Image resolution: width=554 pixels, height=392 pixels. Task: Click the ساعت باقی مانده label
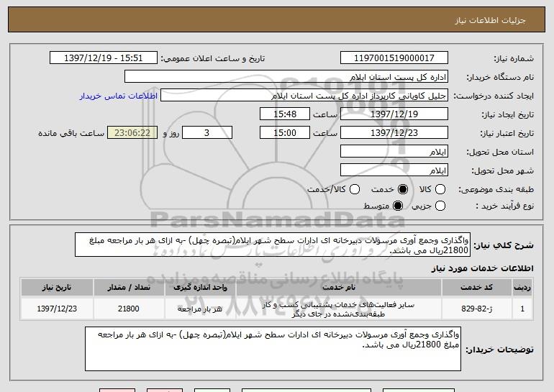point(71,133)
